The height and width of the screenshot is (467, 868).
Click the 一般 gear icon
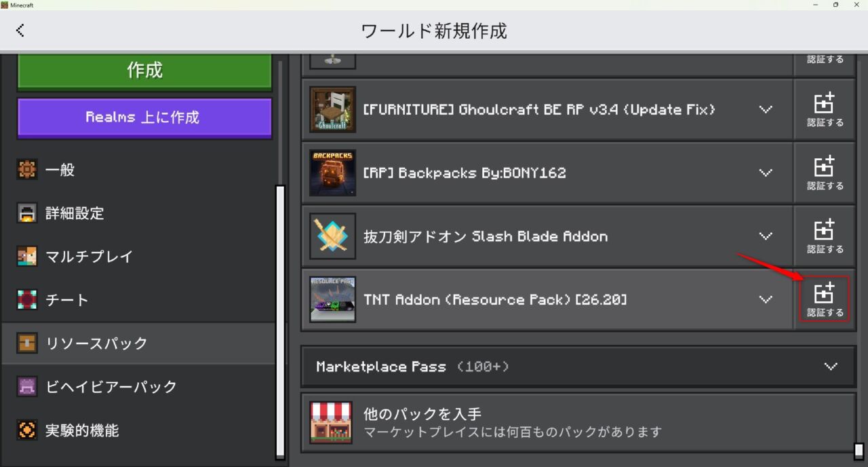27,170
